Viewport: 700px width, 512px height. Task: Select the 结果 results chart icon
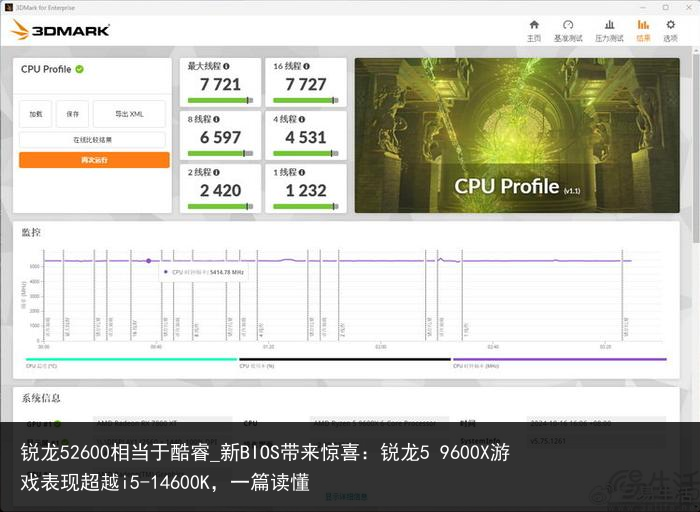pyautogui.click(x=643, y=25)
